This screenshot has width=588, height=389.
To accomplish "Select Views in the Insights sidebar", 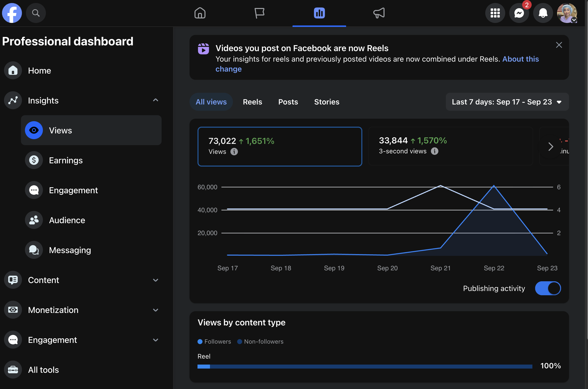I will click(91, 130).
